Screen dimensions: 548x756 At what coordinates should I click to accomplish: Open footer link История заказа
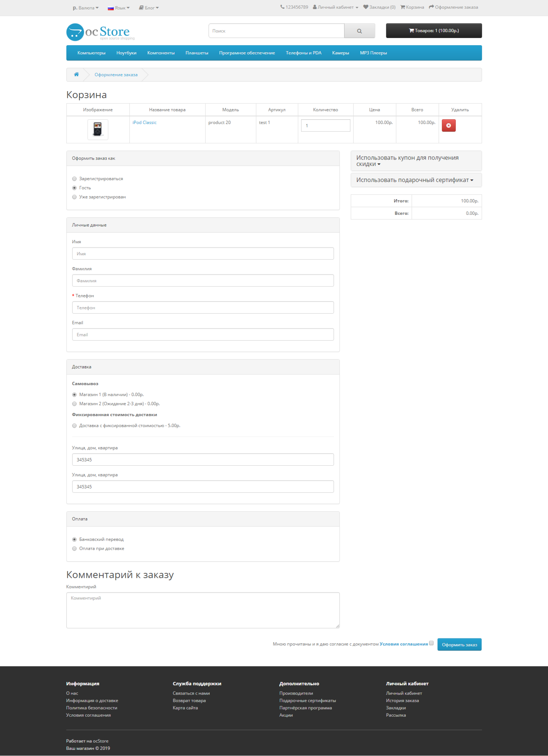tap(402, 701)
